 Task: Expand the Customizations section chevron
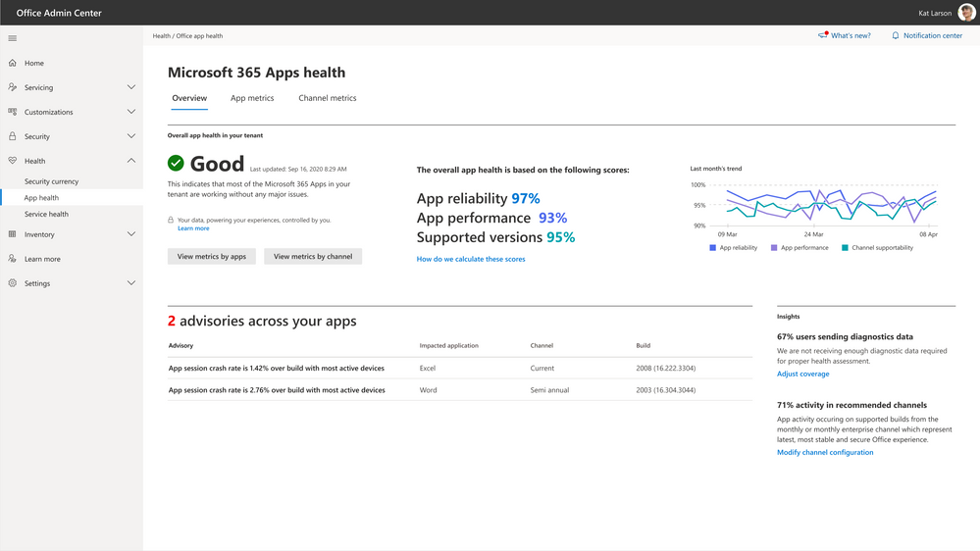click(131, 111)
